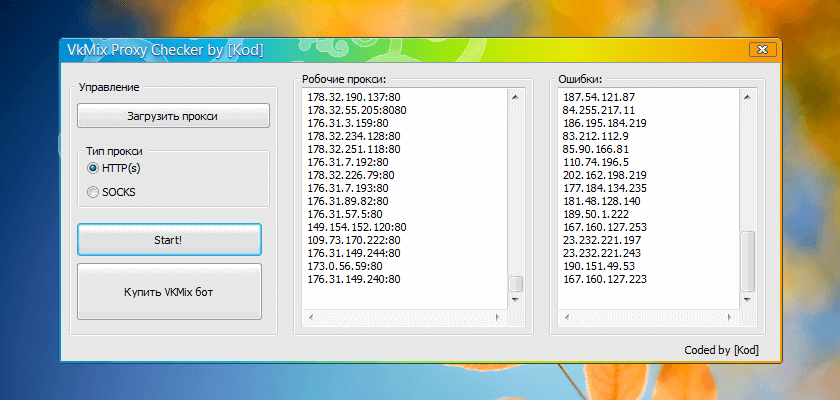Click left arrow of working proxies horizontal scrollbar
This screenshot has width=840, height=400.
coord(310,318)
